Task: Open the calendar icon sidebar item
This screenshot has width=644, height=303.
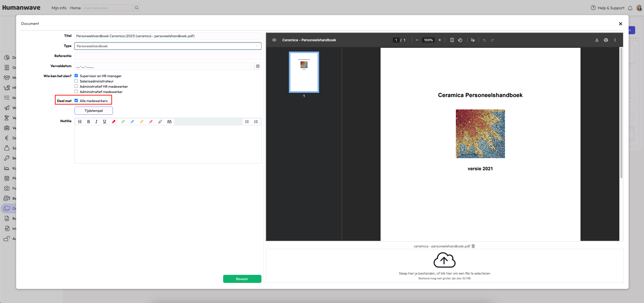Action: (7, 178)
